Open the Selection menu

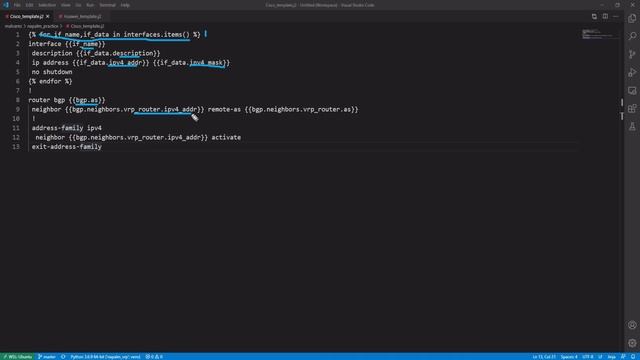(47, 5)
